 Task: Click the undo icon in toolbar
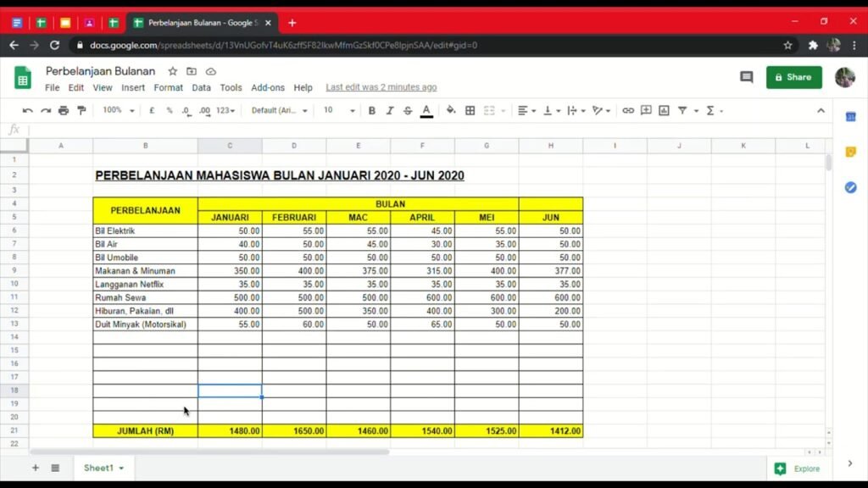[27, 110]
